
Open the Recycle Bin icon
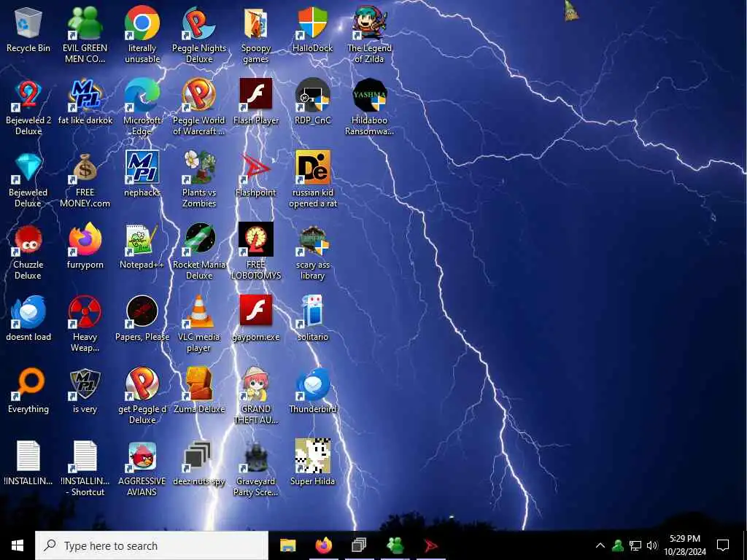point(28,23)
